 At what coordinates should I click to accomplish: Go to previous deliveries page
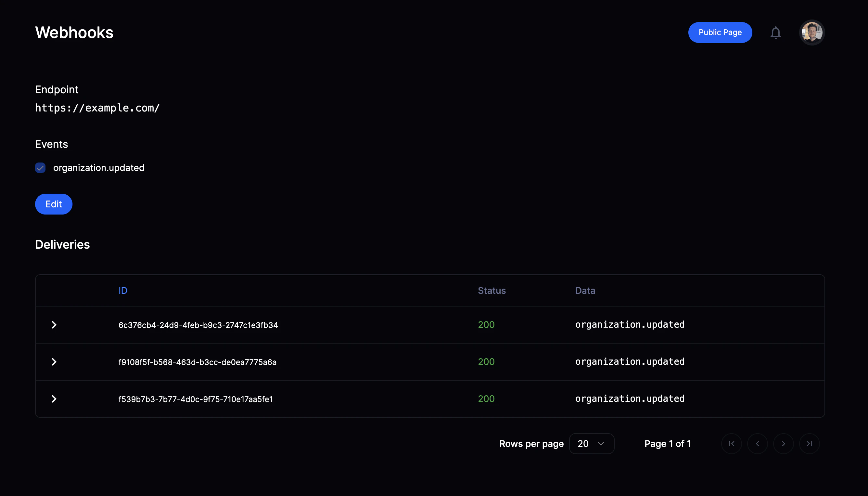click(757, 444)
